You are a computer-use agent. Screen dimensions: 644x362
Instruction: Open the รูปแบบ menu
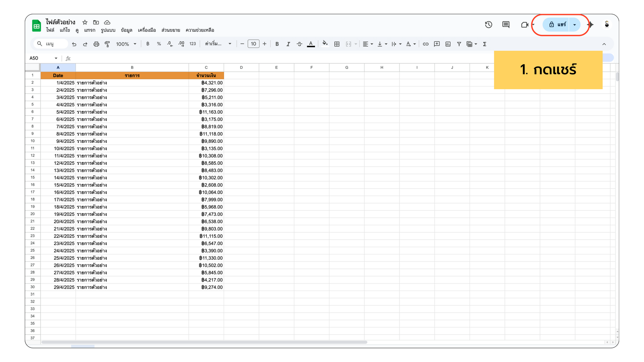[108, 30]
